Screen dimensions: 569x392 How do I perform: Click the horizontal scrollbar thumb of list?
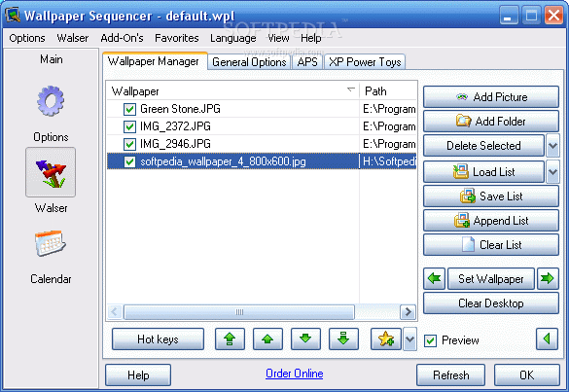[239, 312]
